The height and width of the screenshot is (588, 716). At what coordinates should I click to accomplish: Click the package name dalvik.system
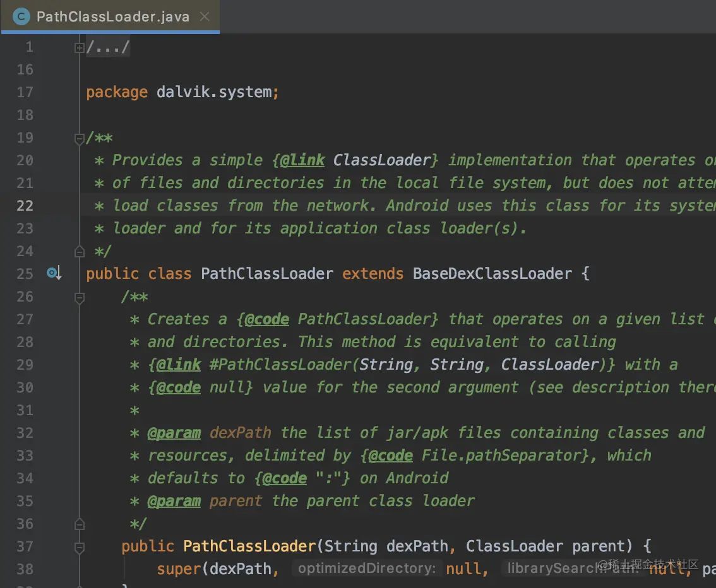[x=214, y=92]
